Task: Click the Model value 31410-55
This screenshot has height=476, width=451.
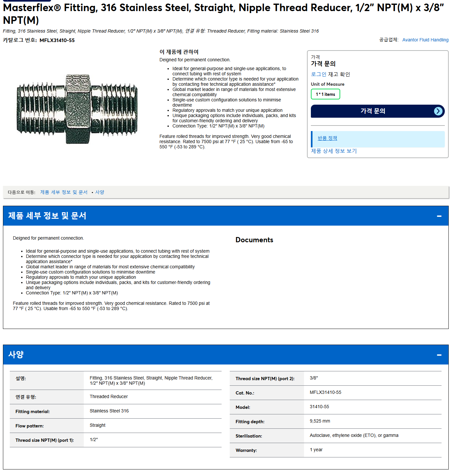Action: click(x=319, y=407)
